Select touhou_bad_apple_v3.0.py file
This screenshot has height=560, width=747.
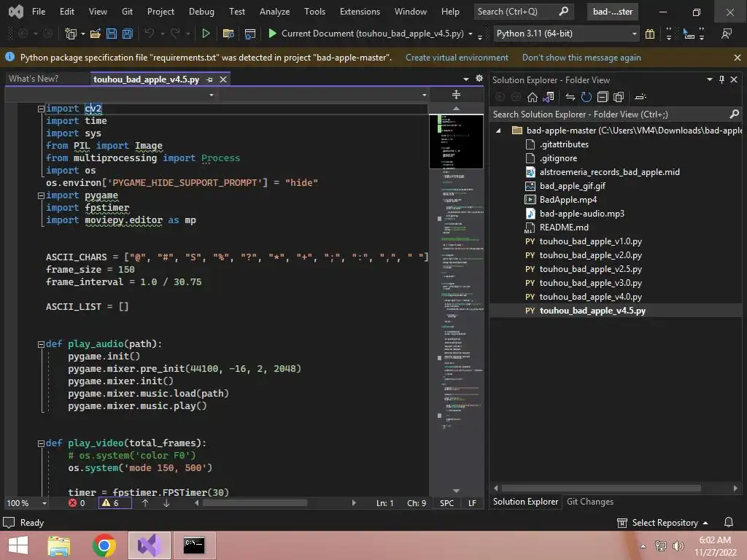(590, 283)
